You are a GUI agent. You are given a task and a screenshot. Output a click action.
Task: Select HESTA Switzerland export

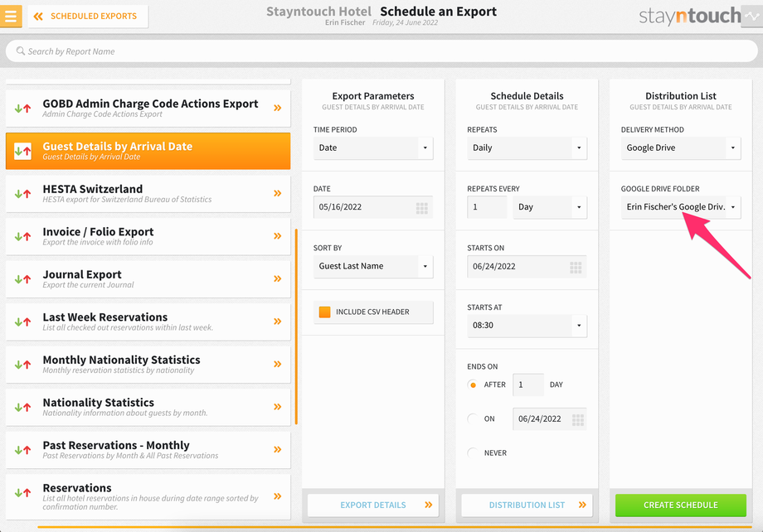148,194
